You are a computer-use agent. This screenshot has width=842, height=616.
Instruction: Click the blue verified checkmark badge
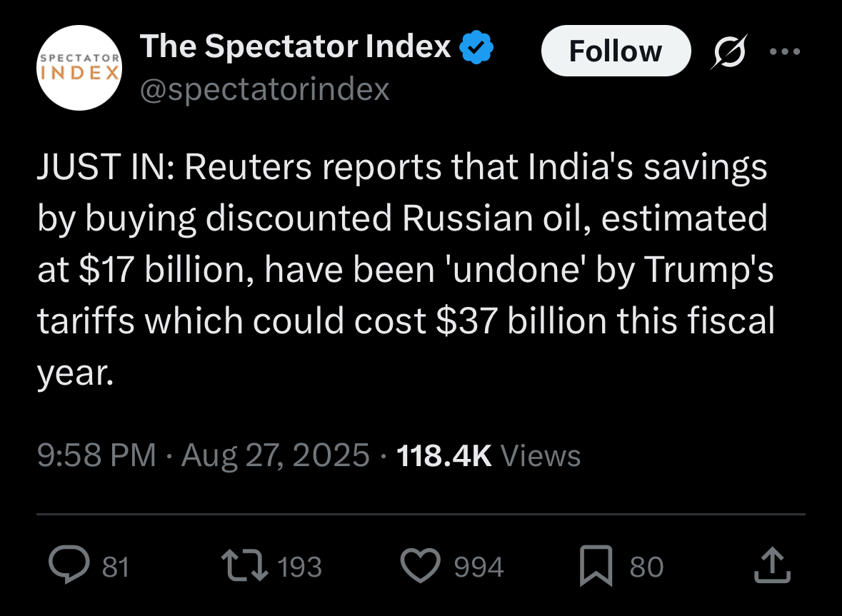click(477, 48)
